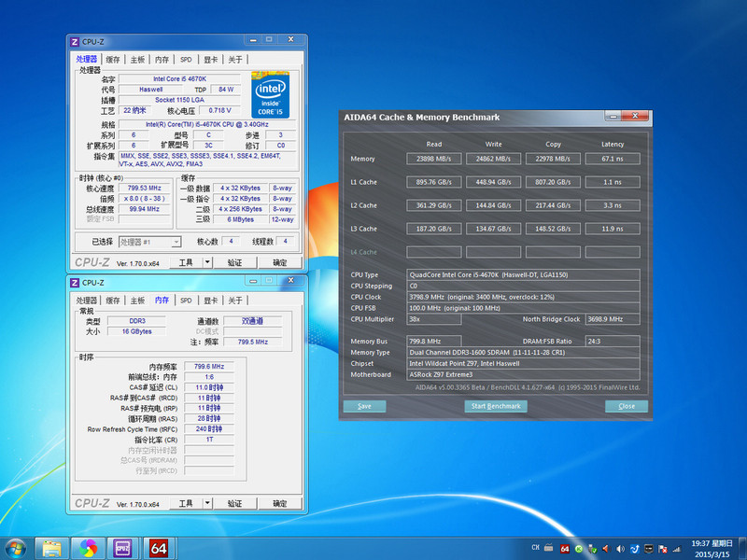Switch to 缓存 tab in top CPU-Z window
This screenshot has height=560, width=747.
tap(113, 60)
